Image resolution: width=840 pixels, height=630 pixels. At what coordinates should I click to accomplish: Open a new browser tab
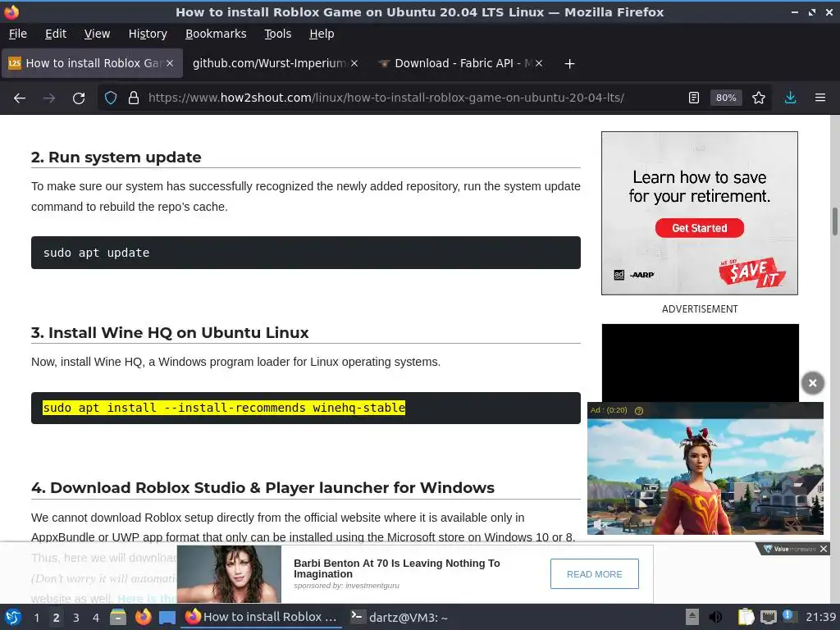(569, 64)
